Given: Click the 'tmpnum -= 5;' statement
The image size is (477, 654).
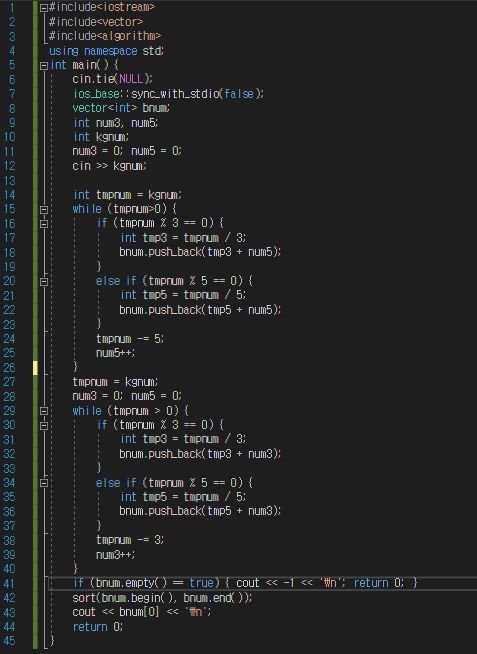Looking at the screenshot, I should [130, 339].
